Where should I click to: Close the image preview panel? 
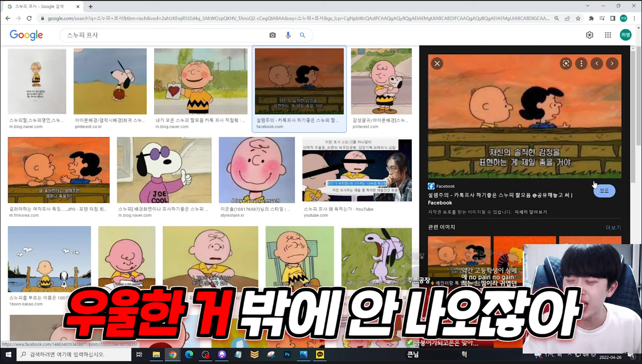click(x=437, y=63)
